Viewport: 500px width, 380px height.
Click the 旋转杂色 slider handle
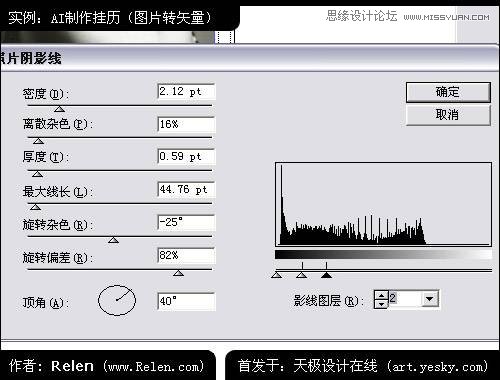(113, 240)
